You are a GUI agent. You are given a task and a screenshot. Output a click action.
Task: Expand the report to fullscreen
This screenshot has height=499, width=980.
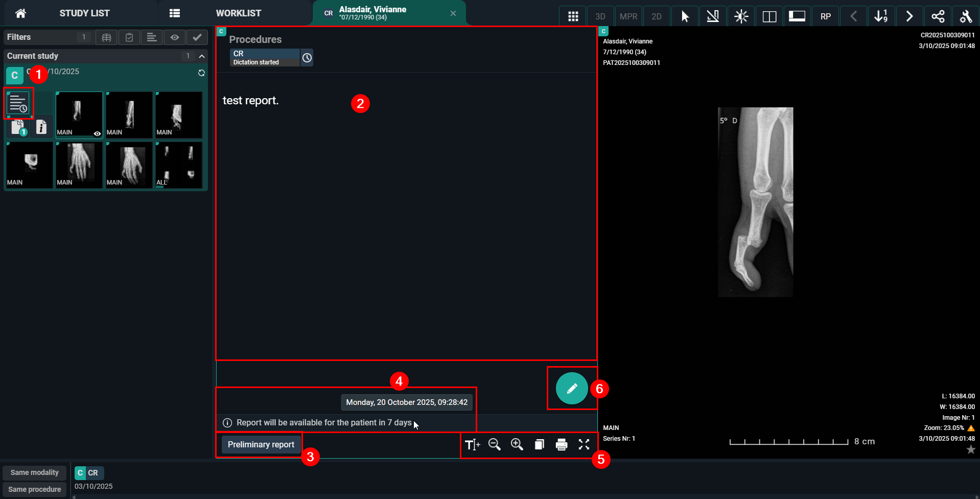point(584,444)
